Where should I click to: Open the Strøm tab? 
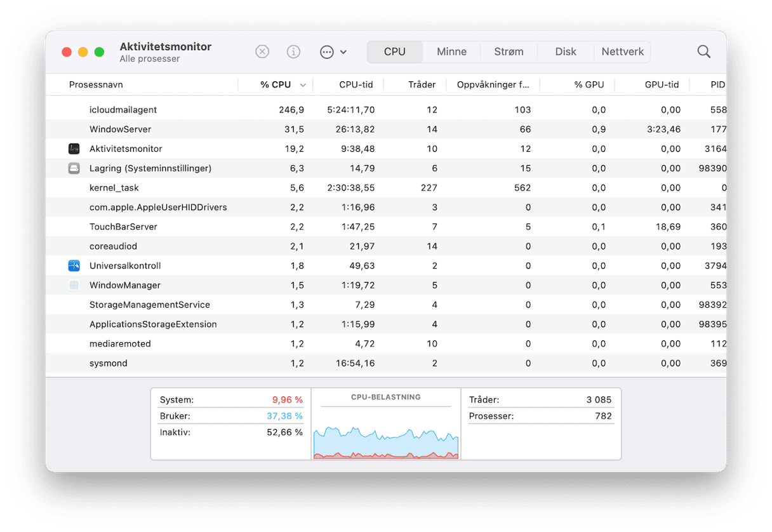coord(509,52)
